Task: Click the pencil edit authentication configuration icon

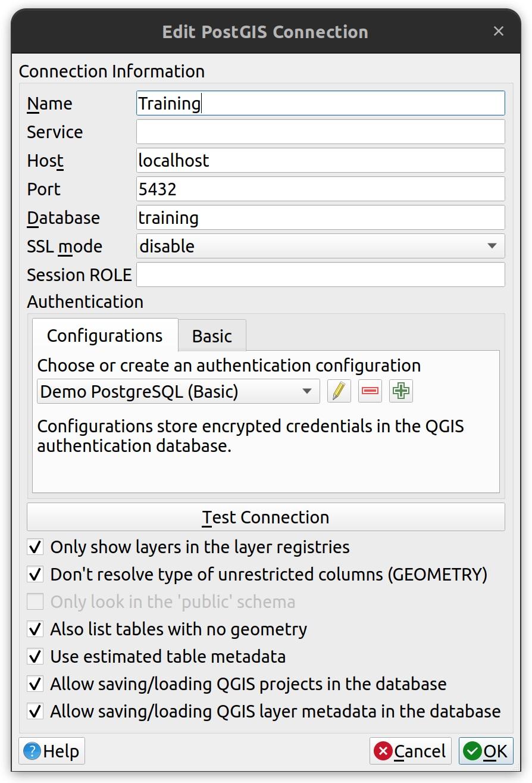Action: (339, 391)
